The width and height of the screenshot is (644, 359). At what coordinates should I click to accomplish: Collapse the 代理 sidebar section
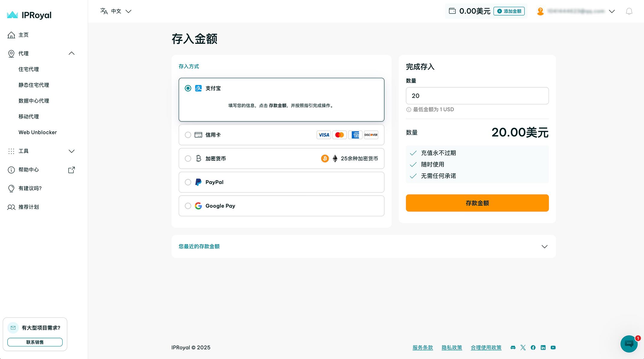tap(72, 53)
